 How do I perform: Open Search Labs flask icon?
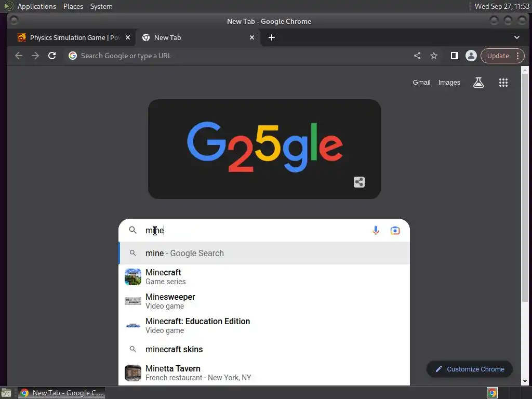(x=478, y=83)
